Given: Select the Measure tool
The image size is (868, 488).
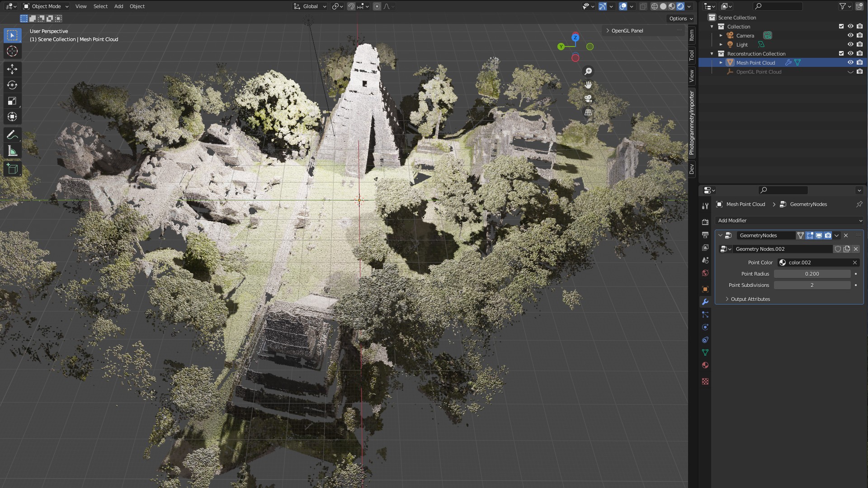Looking at the screenshot, I should pyautogui.click(x=12, y=151).
